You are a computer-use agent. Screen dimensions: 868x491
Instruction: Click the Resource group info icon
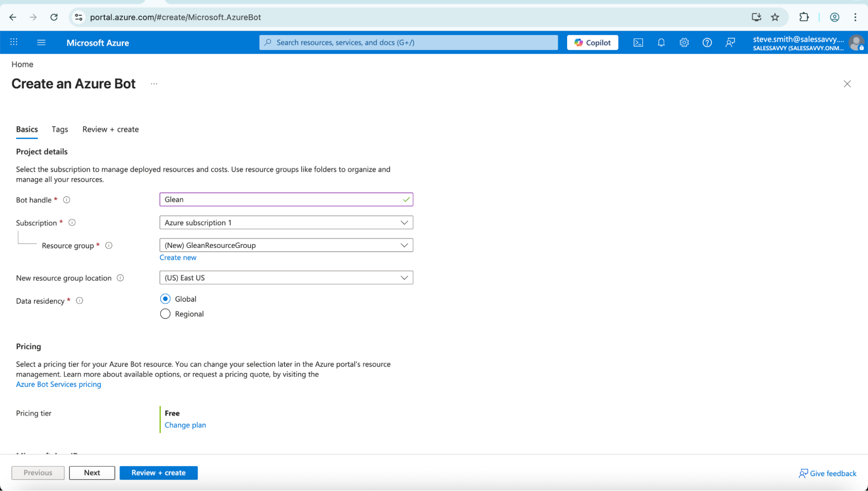click(109, 245)
